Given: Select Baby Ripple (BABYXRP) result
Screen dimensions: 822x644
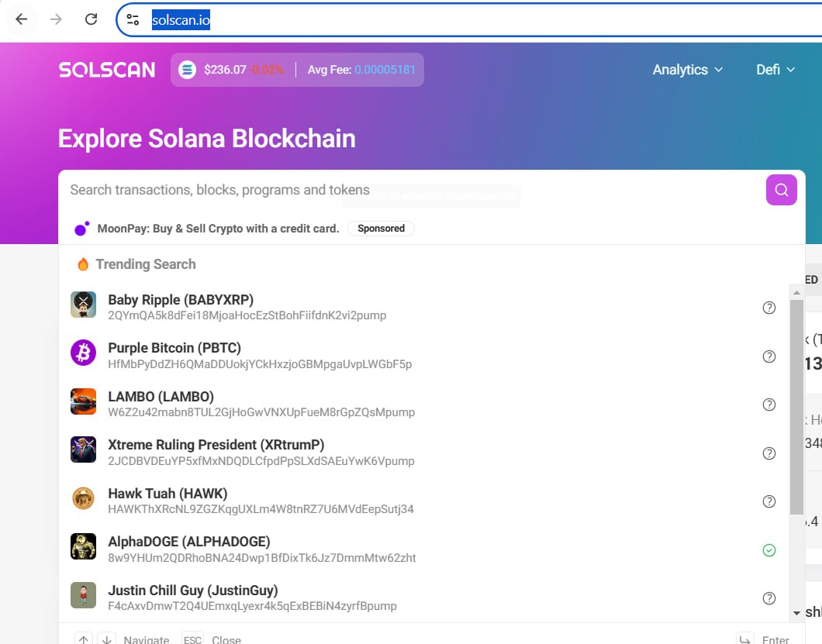Looking at the screenshot, I should (x=425, y=307).
